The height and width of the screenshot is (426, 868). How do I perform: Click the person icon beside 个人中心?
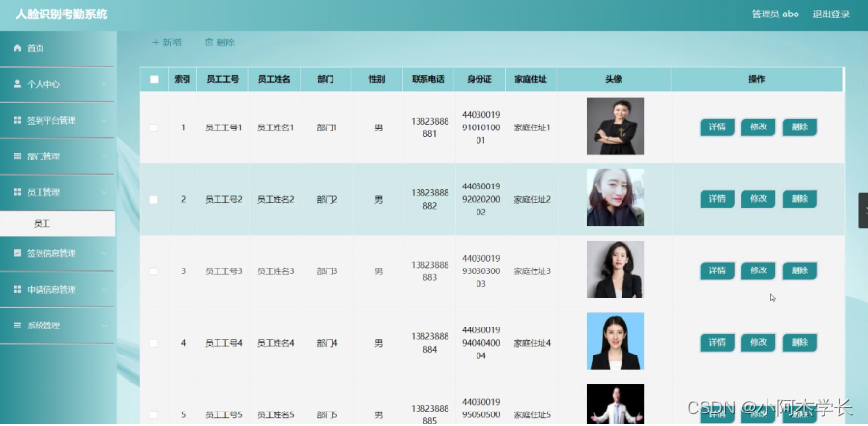[x=17, y=84]
